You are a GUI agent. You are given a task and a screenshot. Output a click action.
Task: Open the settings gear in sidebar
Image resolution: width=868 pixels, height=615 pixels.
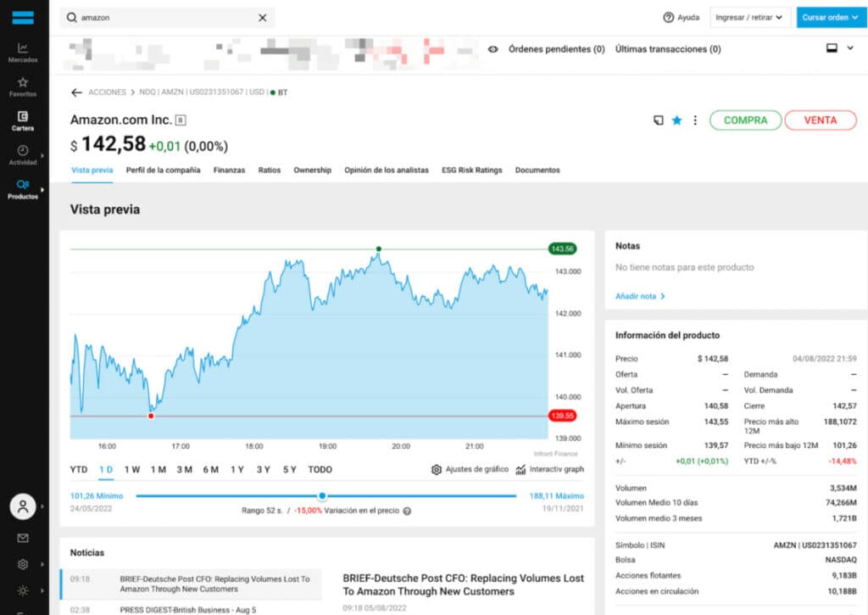point(23,564)
